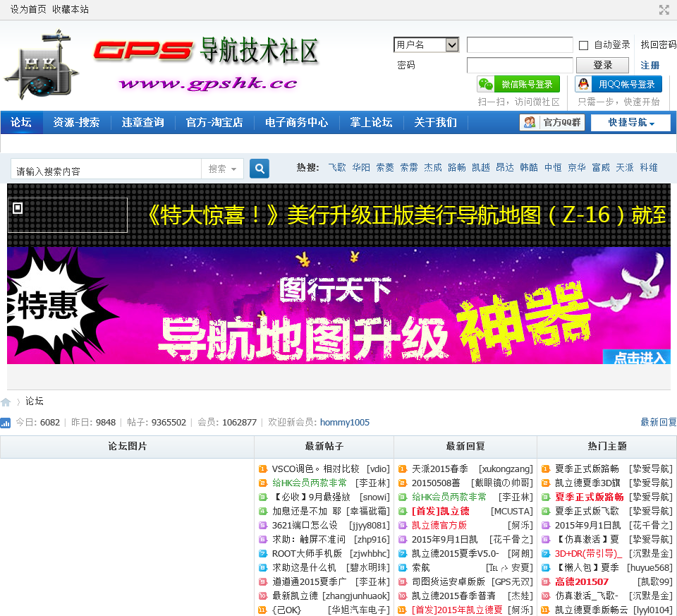Open the 违章查询 navigation item
This screenshot has width=677, height=616.
[x=143, y=123]
